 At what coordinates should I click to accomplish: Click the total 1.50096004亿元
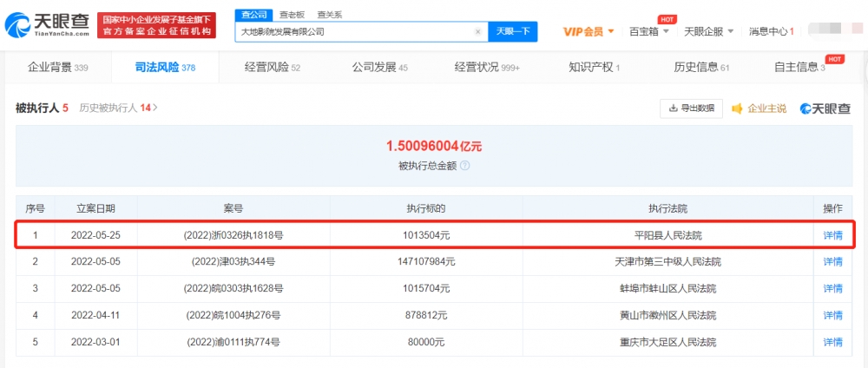434,146
